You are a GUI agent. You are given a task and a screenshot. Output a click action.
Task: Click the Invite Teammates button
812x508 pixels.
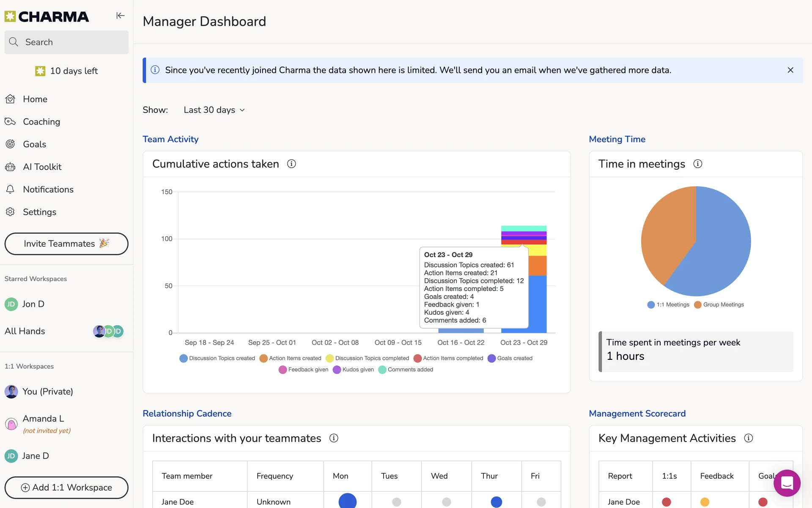tap(66, 244)
